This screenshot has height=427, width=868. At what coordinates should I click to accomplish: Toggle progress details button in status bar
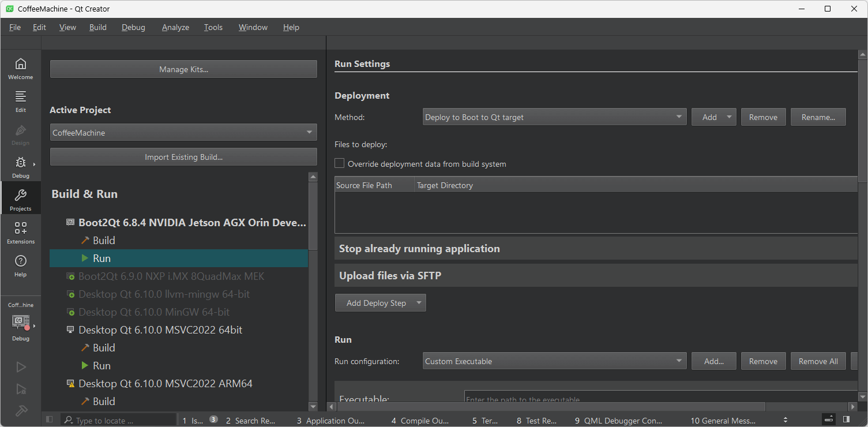(x=828, y=419)
